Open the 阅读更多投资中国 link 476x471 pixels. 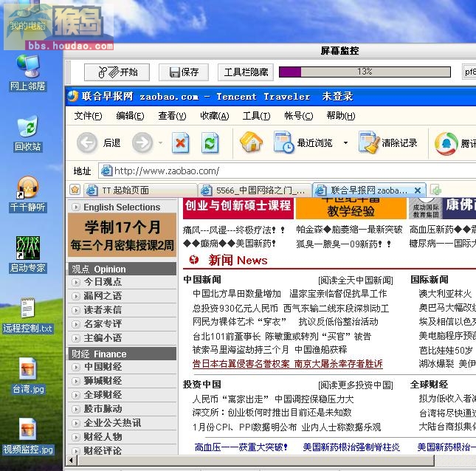click(356, 385)
